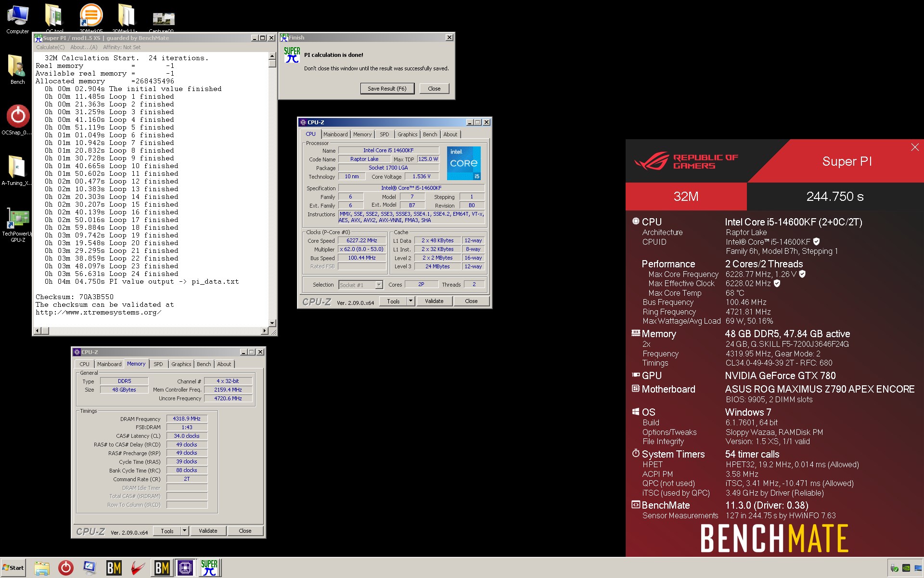Click the CAS# Latency 34.0 clocks value

(x=187, y=436)
